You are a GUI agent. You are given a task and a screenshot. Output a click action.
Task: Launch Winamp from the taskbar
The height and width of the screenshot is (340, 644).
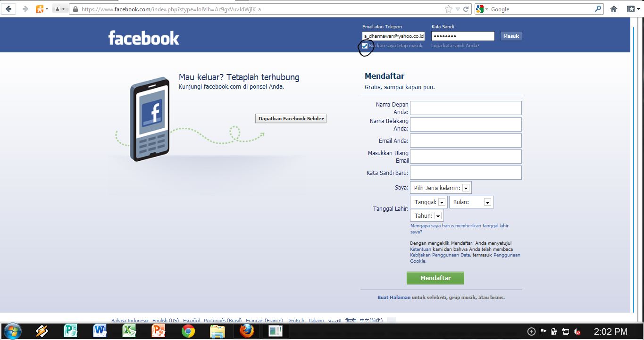[42, 331]
